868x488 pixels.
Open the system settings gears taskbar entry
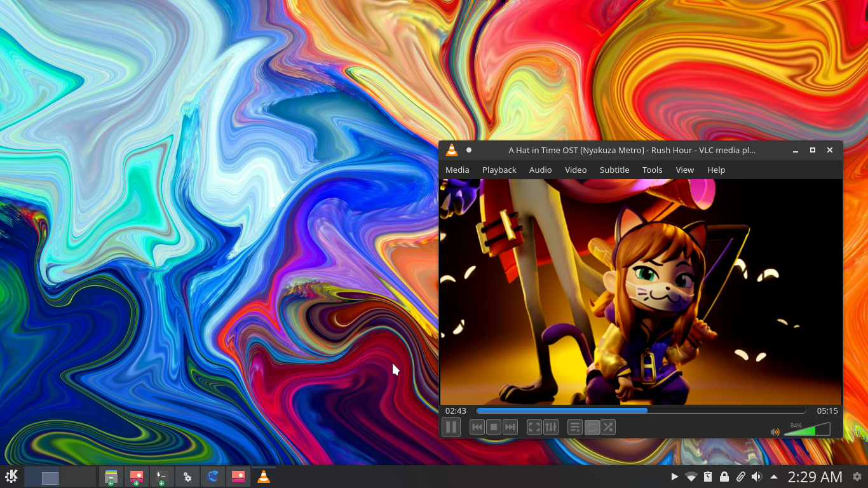pyautogui.click(x=187, y=477)
